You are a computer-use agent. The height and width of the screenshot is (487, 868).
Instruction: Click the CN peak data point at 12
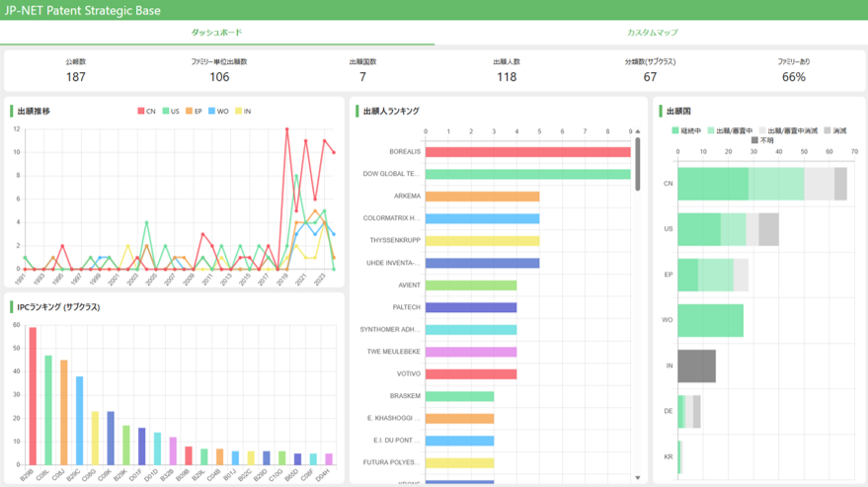tap(286, 129)
